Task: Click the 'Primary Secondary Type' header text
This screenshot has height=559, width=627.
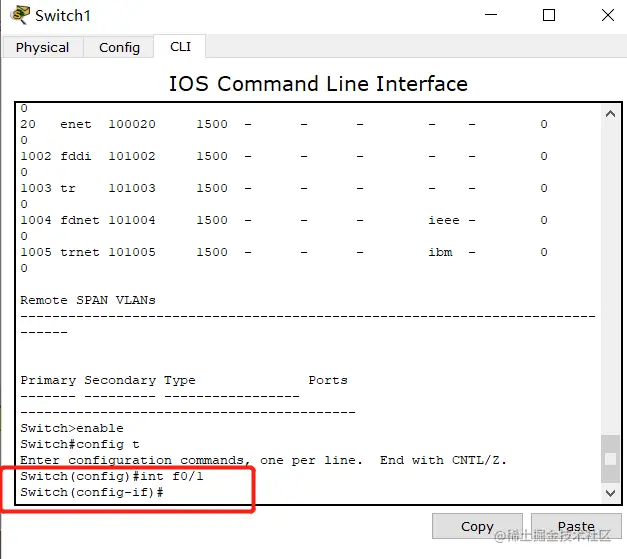Action: [108, 380]
